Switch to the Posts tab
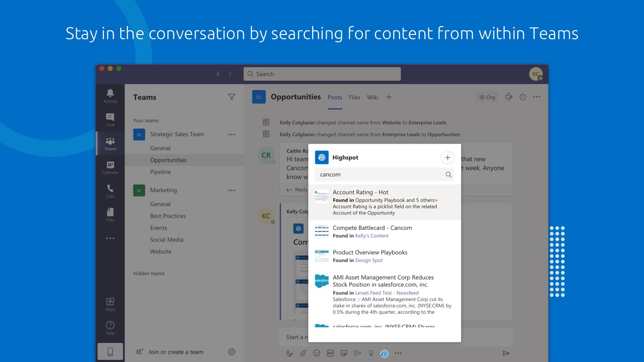Image resolution: width=644 pixels, height=362 pixels. [x=335, y=98]
